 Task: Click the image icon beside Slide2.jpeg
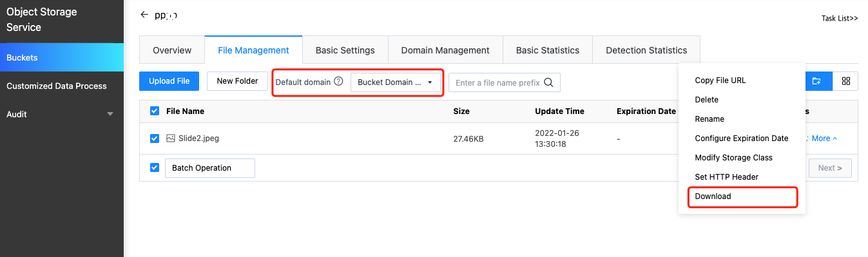[171, 138]
